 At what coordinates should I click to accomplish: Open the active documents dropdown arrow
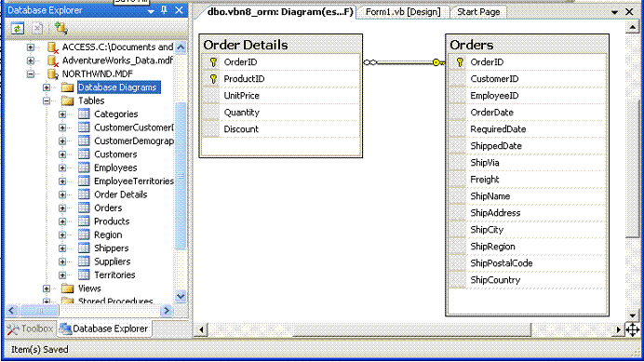click(614, 12)
